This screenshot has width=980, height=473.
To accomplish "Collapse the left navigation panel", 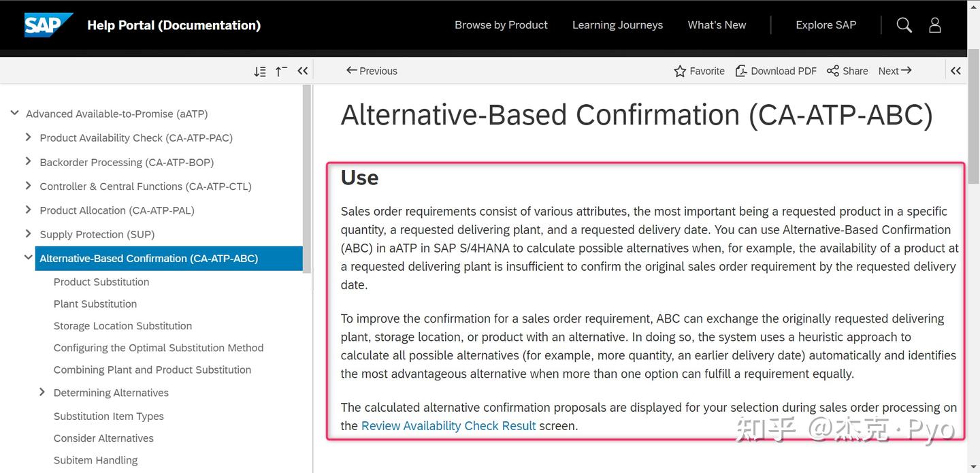I will click(303, 71).
